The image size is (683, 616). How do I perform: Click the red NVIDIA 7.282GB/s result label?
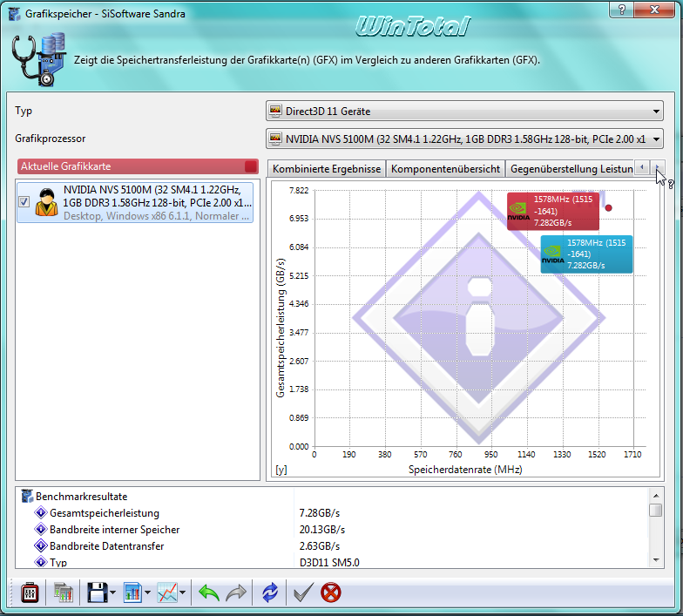point(552,211)
